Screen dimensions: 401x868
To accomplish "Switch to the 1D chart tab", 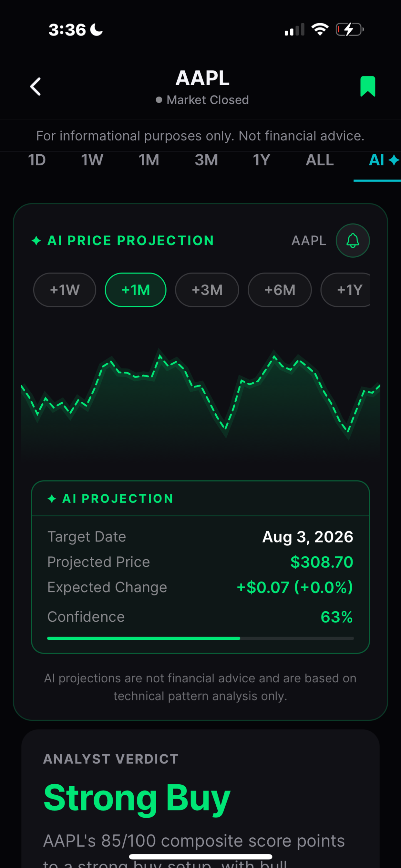I will pos(37,160).
